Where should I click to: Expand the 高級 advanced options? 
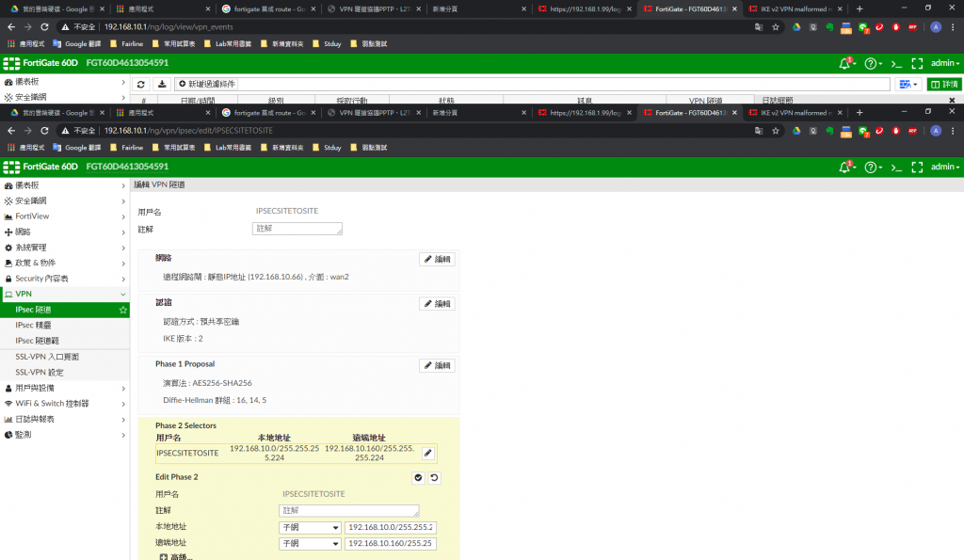(176, 556)
